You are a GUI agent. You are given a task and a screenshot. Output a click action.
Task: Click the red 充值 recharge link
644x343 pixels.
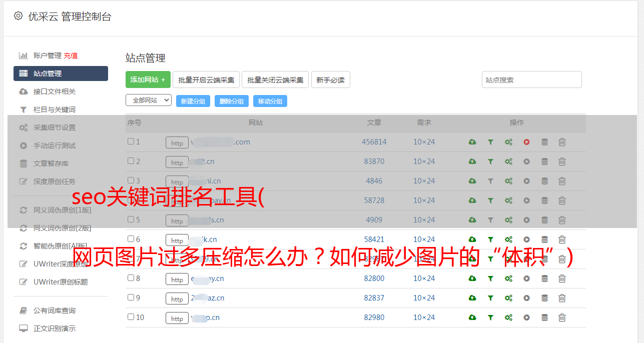click(x=71, y=55)
